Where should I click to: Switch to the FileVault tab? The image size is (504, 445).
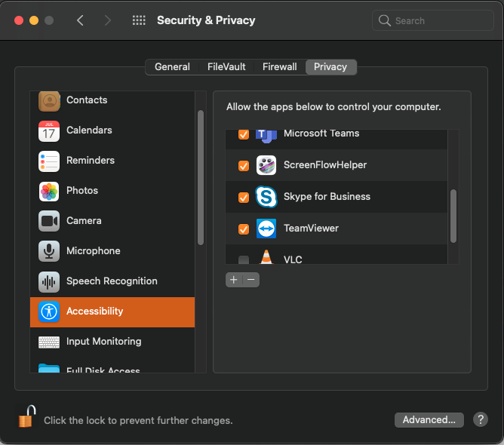point(226,67)
